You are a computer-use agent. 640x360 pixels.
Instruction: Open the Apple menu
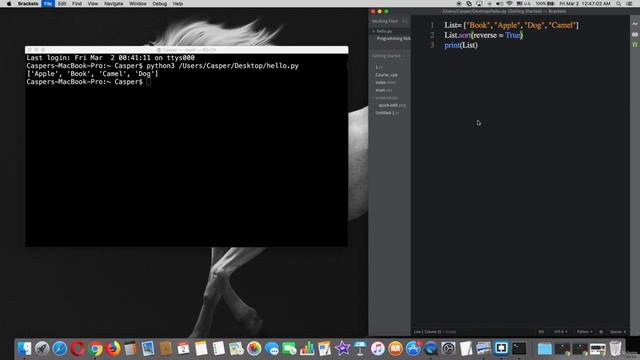pyautogui.click(x=9, y=4)
